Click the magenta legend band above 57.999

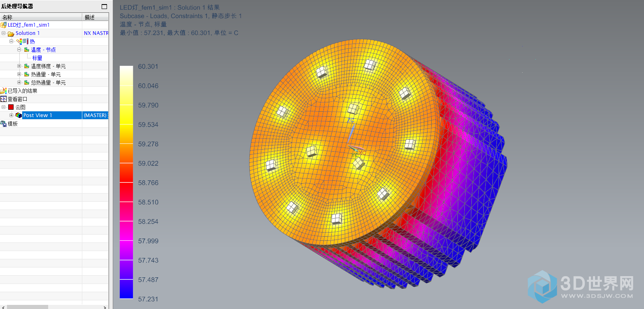click(x=126, y=231)
